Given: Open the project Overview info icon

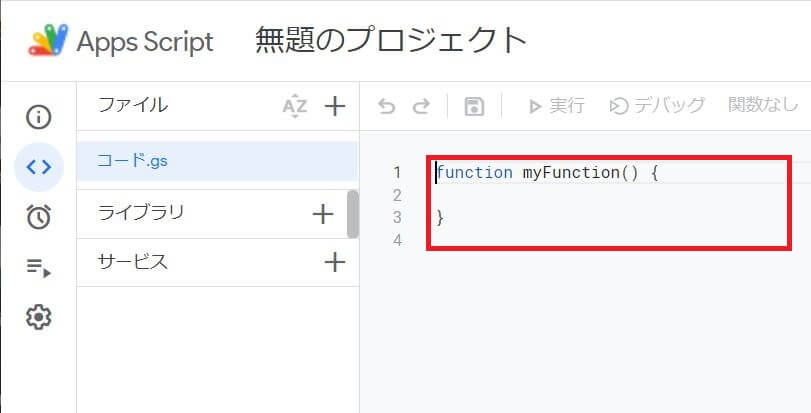Looking at the screenshot, I should coord(39,117).
